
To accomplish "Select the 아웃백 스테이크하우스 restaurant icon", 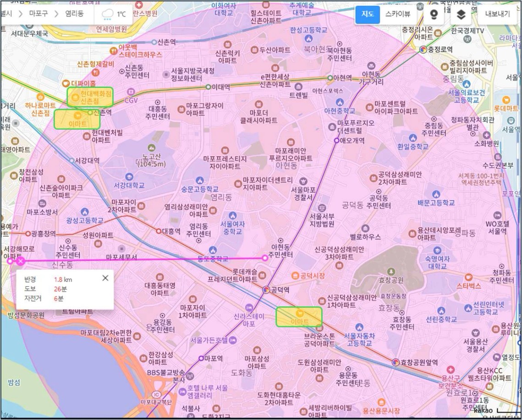I will [x=114, y=51].
